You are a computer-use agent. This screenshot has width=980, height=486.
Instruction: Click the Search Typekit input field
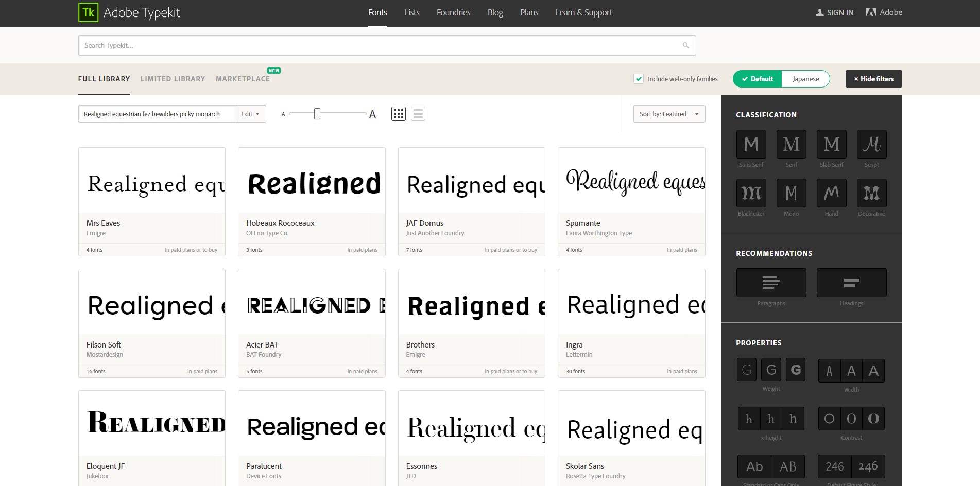(387, 45)
